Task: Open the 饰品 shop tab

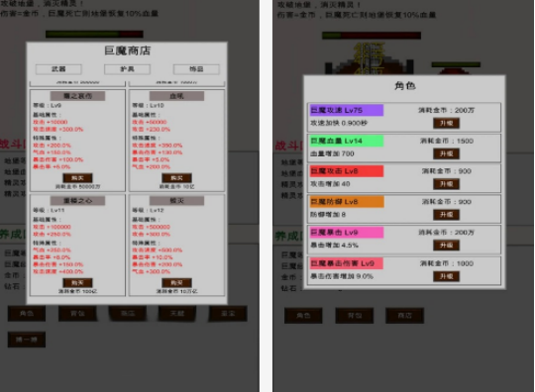Action: [196, 69]
